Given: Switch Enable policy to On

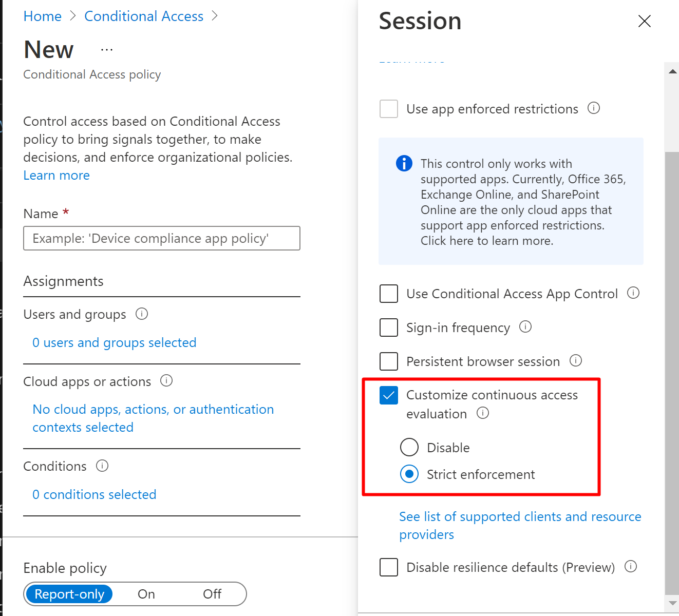Looking at the screenshot, I should coord(146,593).
